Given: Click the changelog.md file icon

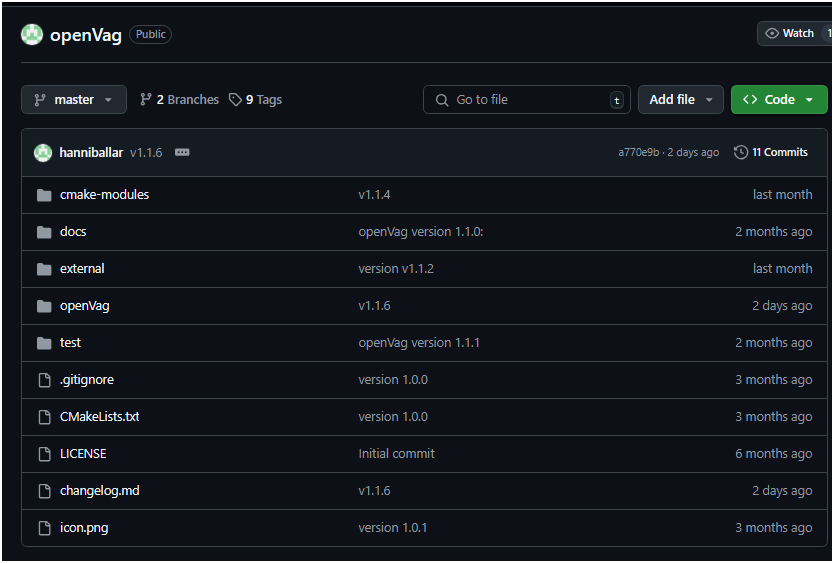Looking at the screenshot, I should click(45, 491).
